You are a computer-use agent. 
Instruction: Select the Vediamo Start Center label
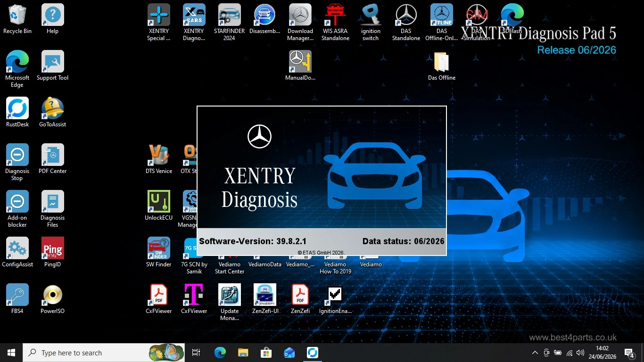[230, 268]
